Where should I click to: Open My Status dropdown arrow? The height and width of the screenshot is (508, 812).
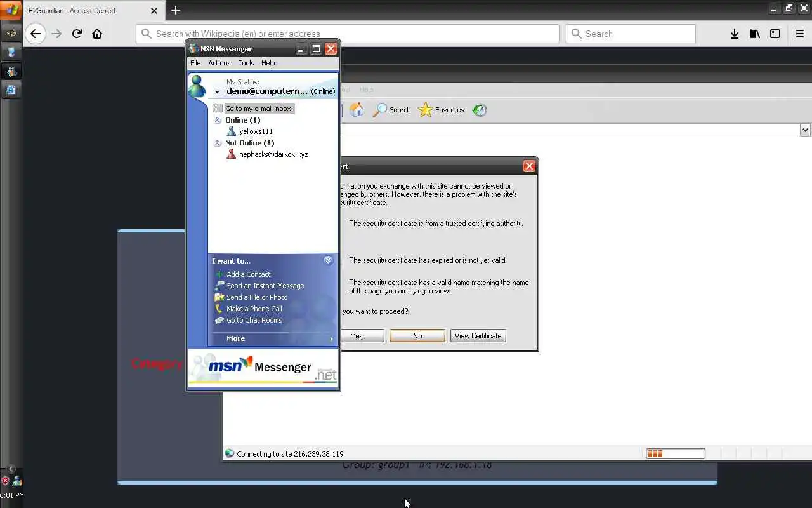[217, 92]
